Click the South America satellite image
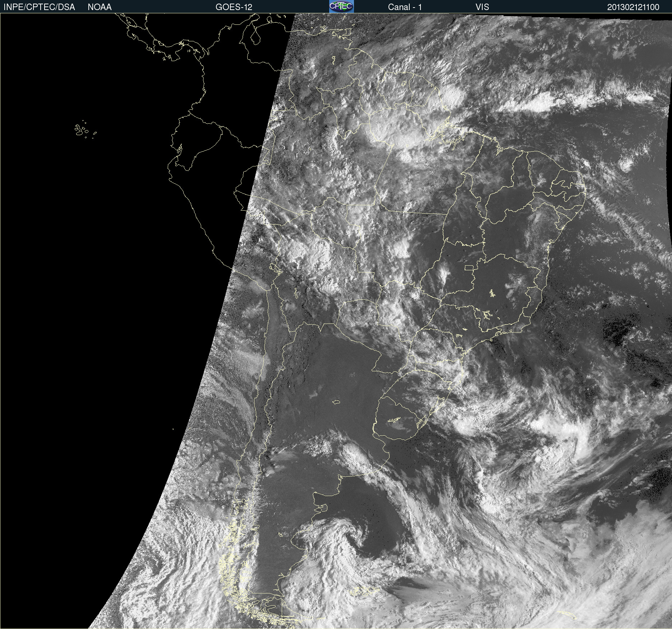672x629 pixels. (336, 321)
